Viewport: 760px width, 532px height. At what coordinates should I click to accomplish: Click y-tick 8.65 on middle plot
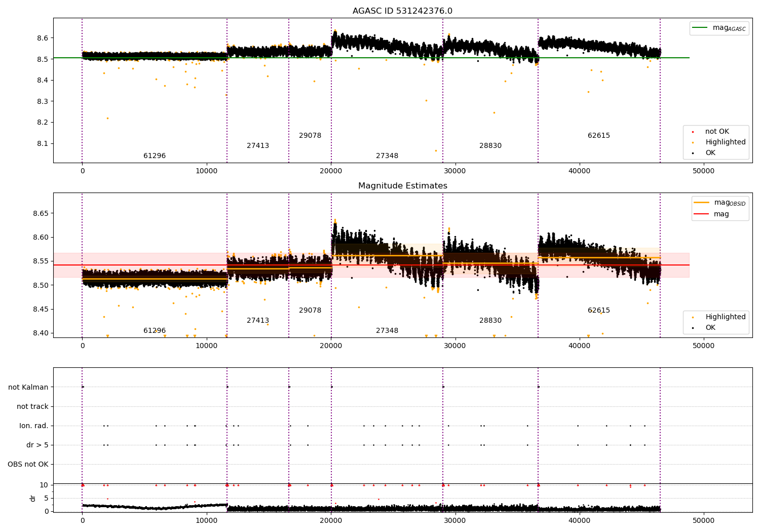[41, 213]
